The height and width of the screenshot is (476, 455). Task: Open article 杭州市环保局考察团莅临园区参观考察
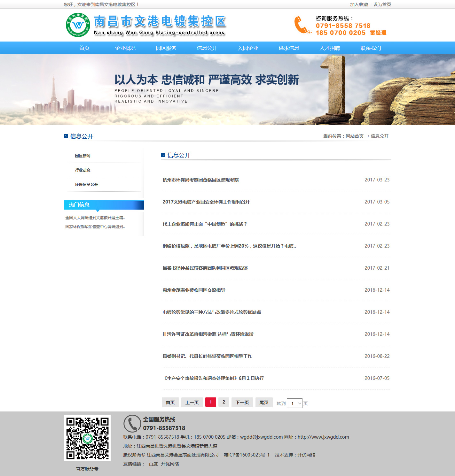point(200,180)
